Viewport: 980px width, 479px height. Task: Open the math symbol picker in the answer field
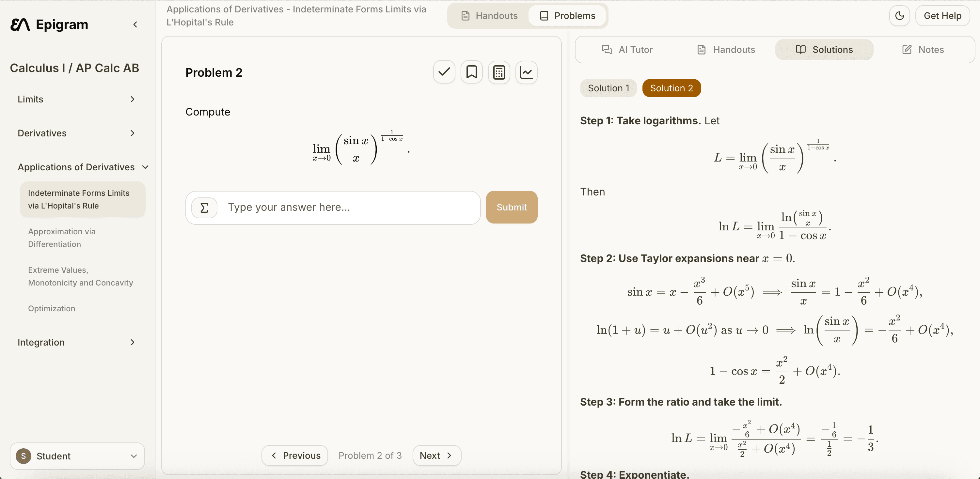[x=204, y=208]
